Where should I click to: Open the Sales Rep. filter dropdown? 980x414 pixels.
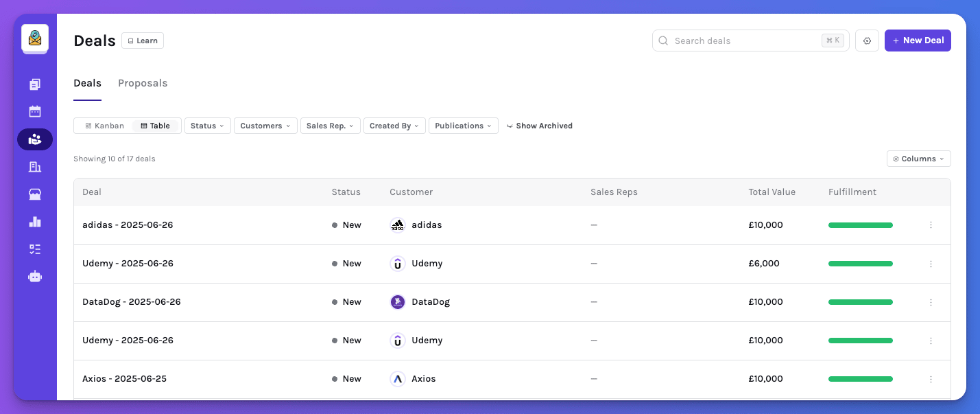coord(330,126)
